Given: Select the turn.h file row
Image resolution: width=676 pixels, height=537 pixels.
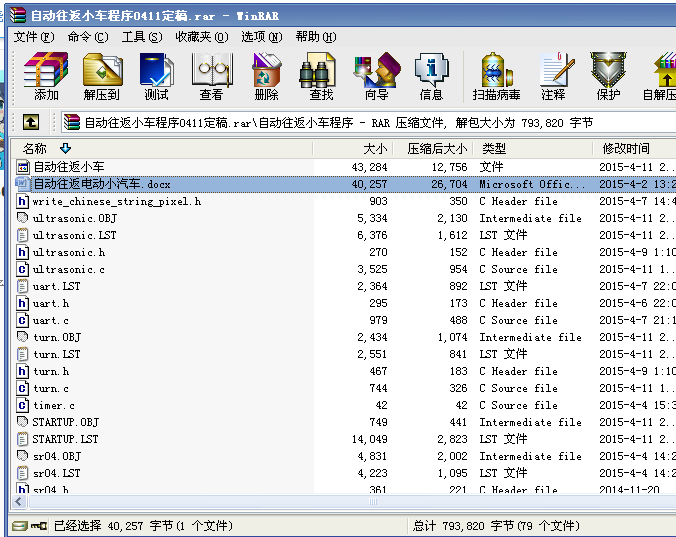Looking at the screenshot, I should tap(344, 371).
